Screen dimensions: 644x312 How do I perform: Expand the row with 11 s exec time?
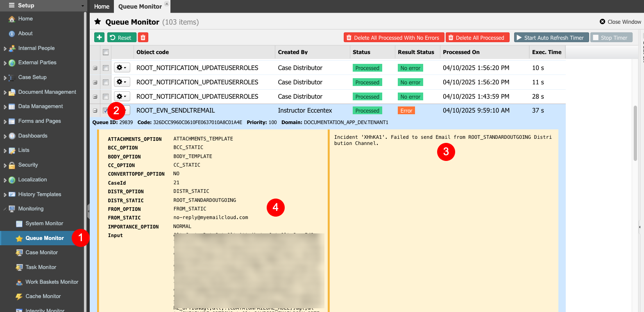click(x=95, y=82)
